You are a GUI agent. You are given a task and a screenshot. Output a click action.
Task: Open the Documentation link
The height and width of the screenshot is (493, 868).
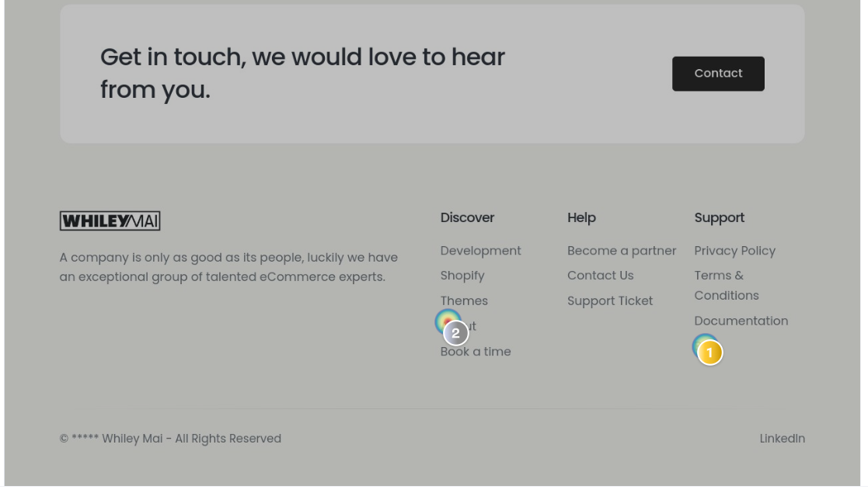(x=741, y=321)
